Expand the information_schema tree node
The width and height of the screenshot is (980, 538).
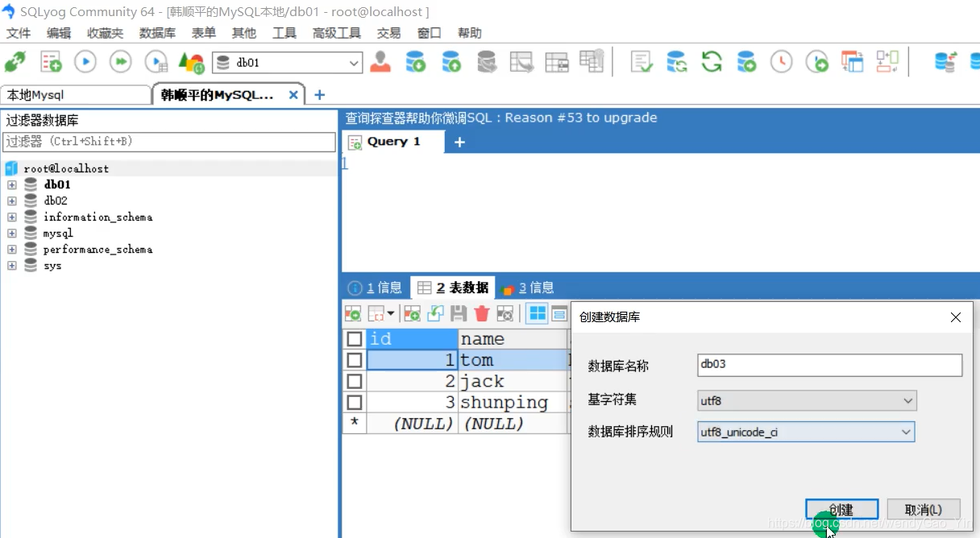click(x=12, y=217)
